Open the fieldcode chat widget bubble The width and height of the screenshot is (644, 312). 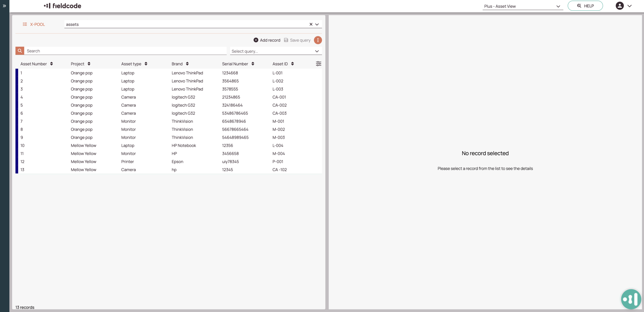pos(631,299)
